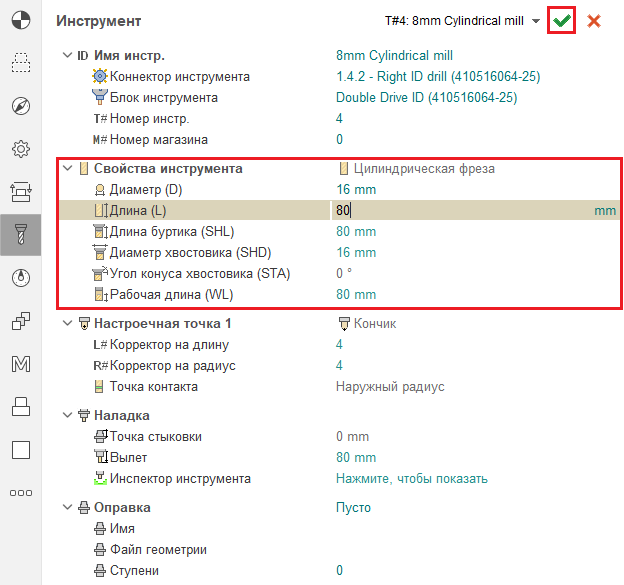Click the dashed selection rectangle sidebar icon
The width and height of the screenshot is (624, 585).
(20, 64)
